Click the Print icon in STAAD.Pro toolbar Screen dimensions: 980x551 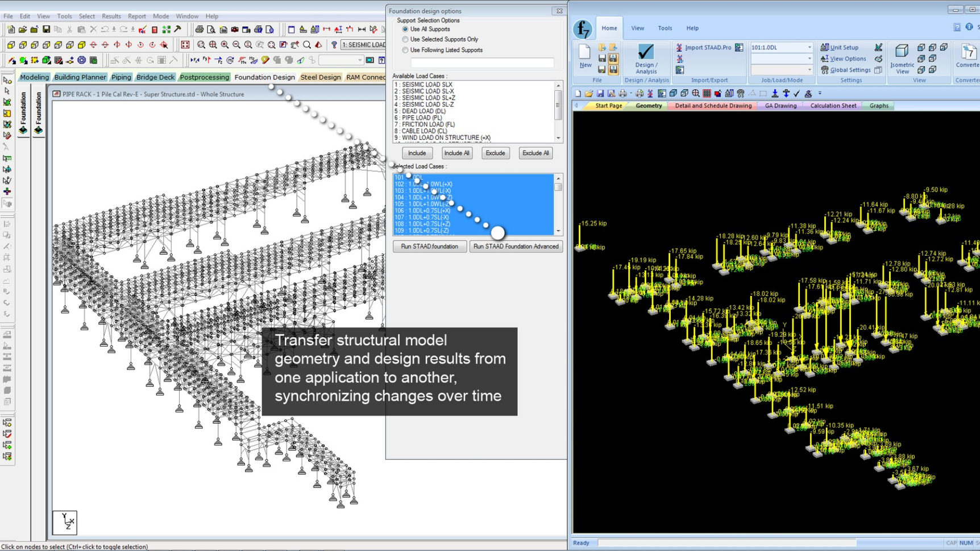[199, 28]
